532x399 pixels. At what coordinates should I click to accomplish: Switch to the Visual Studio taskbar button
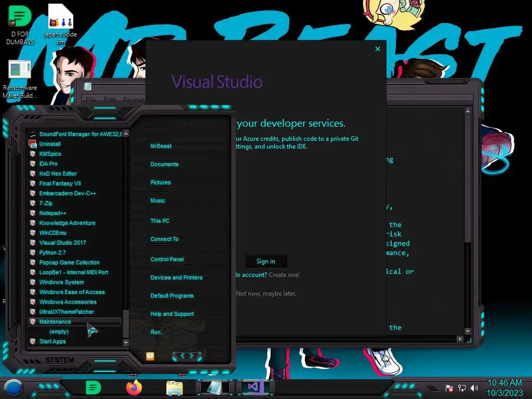pos(255,388)
